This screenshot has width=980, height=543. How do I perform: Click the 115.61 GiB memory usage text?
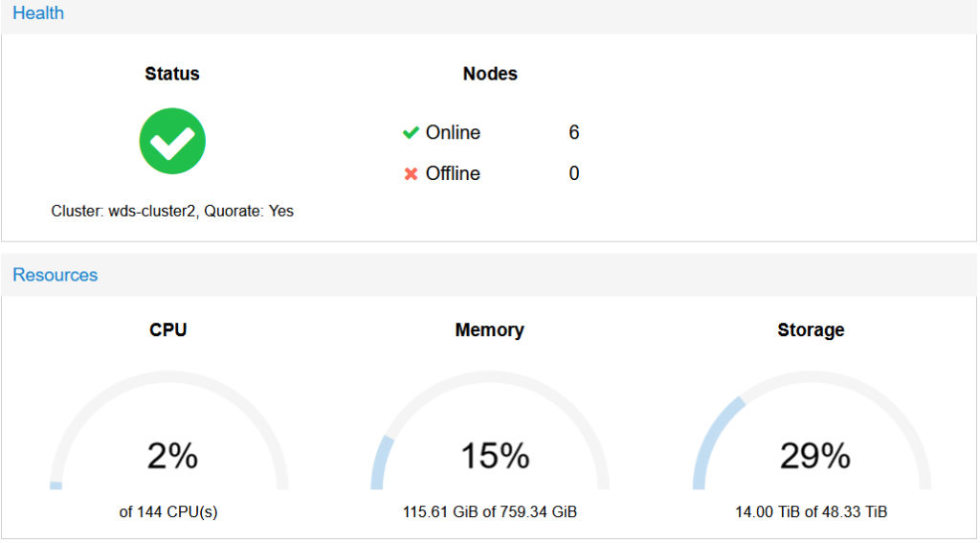pos(490,512)
